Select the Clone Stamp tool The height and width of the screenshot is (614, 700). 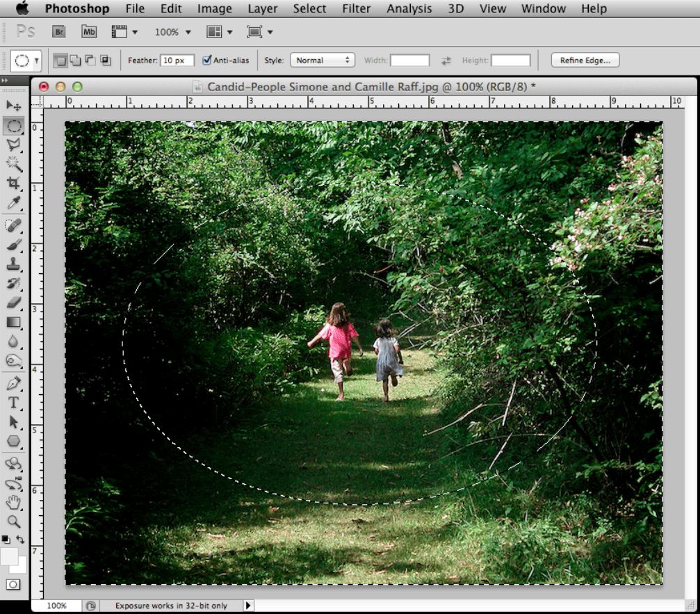pos(14,264)
